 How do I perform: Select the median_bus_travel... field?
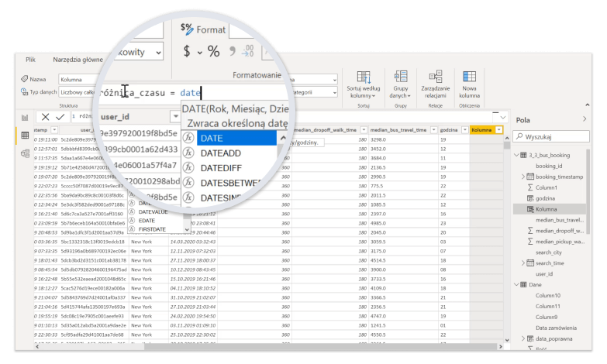tap(560, 220)
